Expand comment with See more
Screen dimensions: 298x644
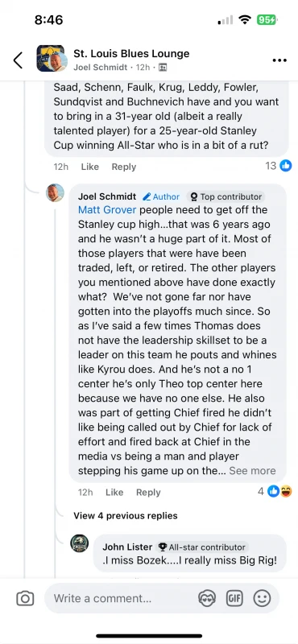coord(252,471)
